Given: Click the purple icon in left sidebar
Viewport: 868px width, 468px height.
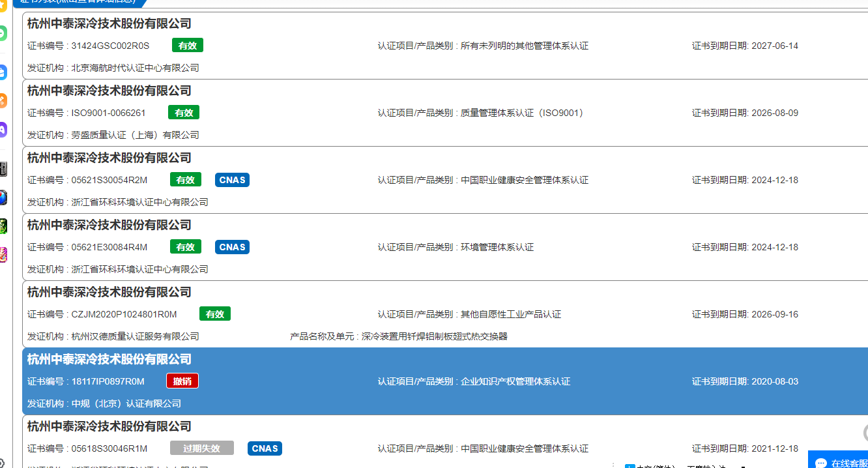Looking at the screenshot, I should tap(3, 129).
